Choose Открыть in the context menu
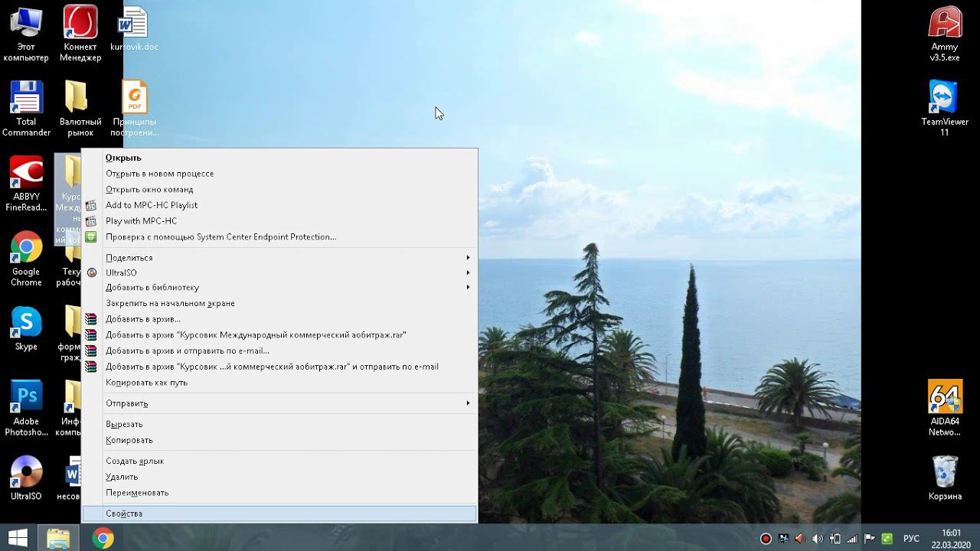 coord(279,158)
